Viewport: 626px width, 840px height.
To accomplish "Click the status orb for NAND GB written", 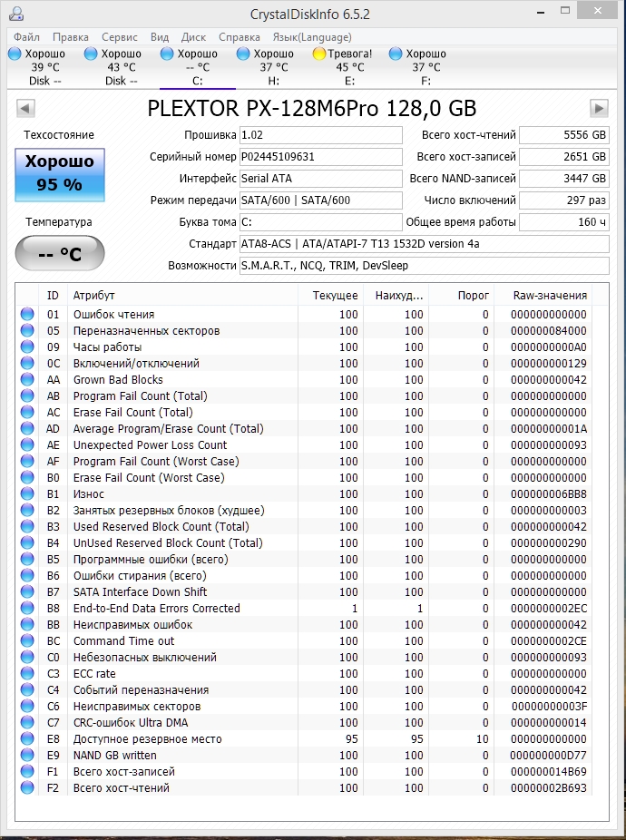I will tap(27, 756).
